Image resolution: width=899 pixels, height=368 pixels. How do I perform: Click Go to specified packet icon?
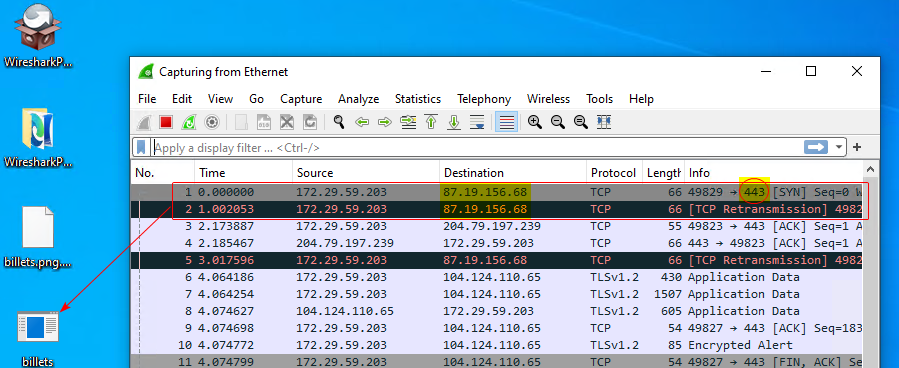pyautogui.click(x=408, y=122)
